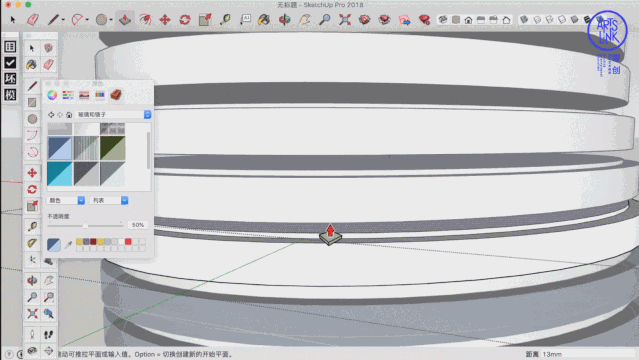Open the 颜色 dropdown in materials panel
The image size is (639, 360).
click(66, 200)
